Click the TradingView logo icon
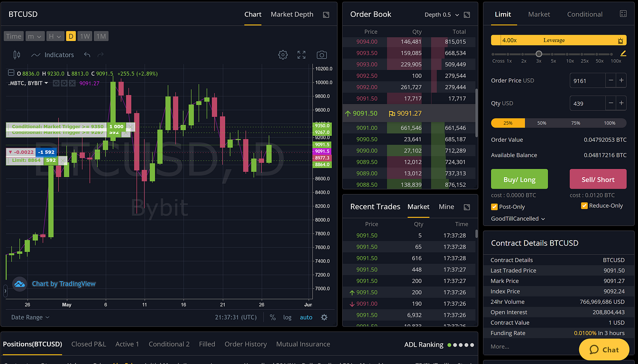 point(19,284)
